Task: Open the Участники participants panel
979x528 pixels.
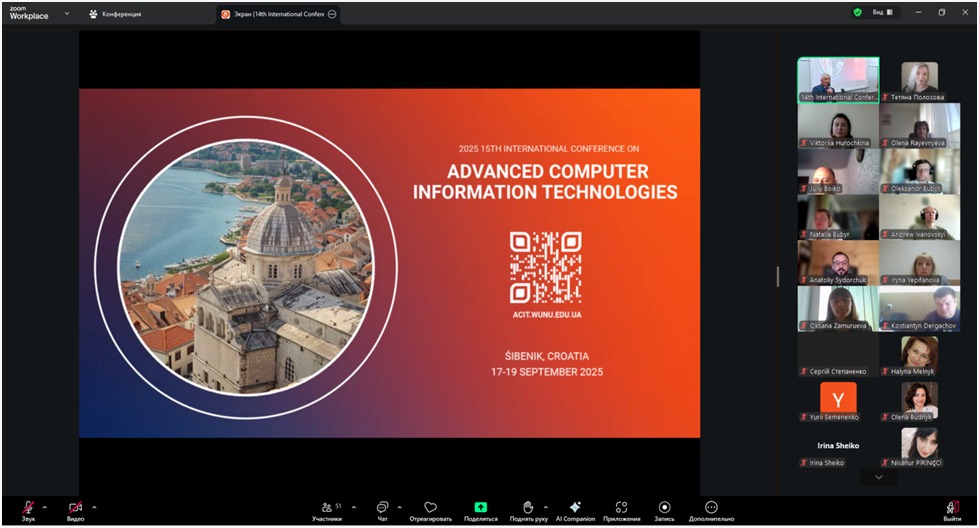Action: tap(326, 508)
